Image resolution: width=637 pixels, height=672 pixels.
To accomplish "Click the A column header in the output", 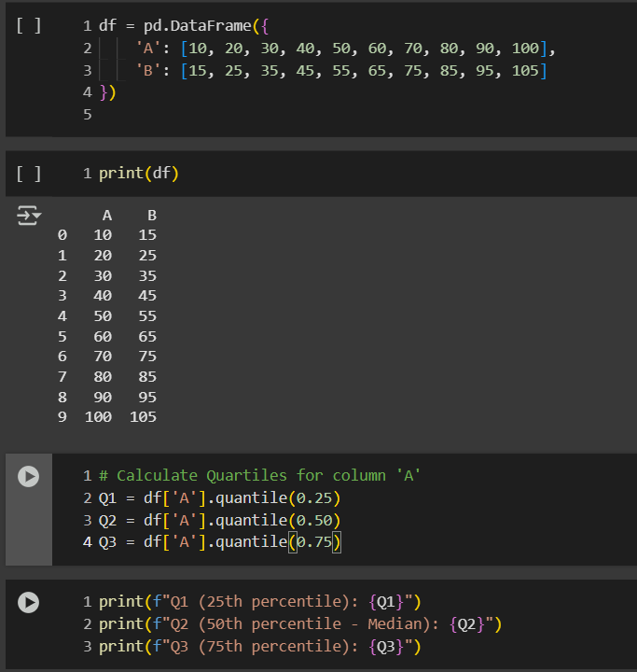I will point(106,216).
